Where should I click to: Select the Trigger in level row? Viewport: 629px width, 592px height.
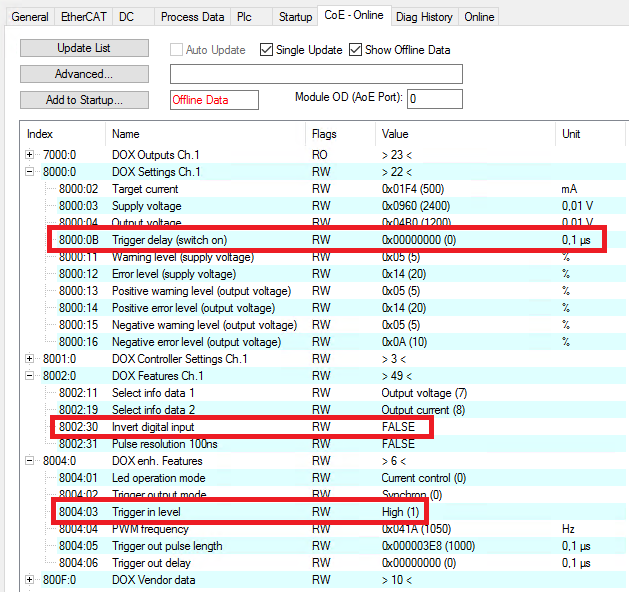(239, 512)
